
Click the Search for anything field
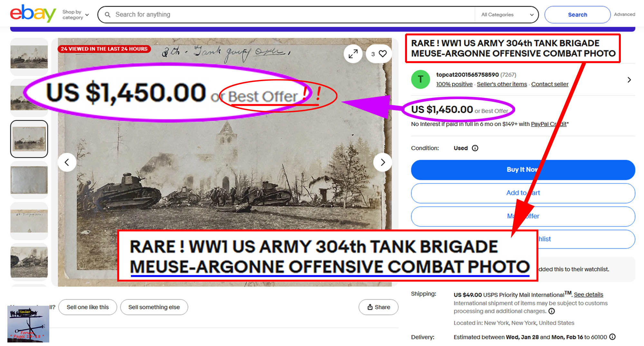pyautogui.click(x=293, y=14)
